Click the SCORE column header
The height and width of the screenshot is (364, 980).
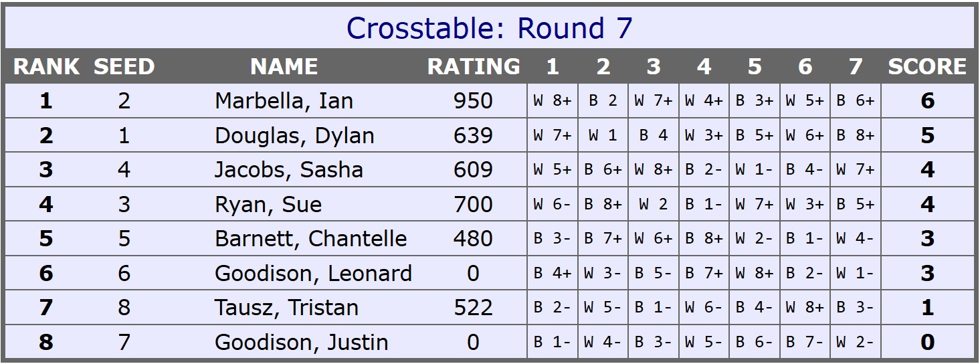point(926,66)
